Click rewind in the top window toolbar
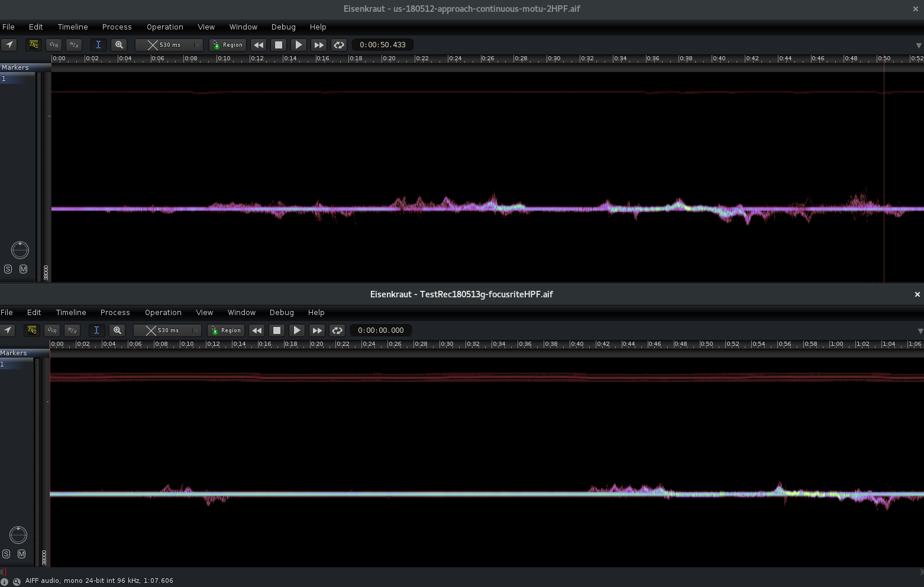924x587 pixels. click(259, 45)
